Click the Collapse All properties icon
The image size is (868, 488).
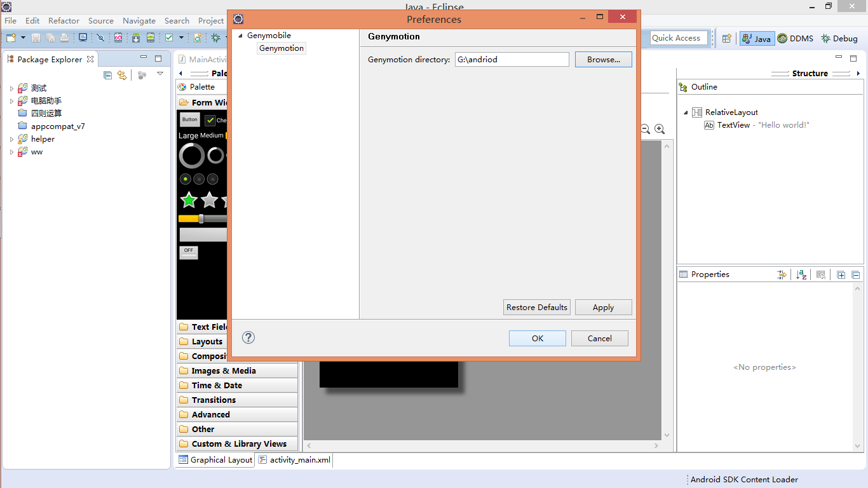856,274
